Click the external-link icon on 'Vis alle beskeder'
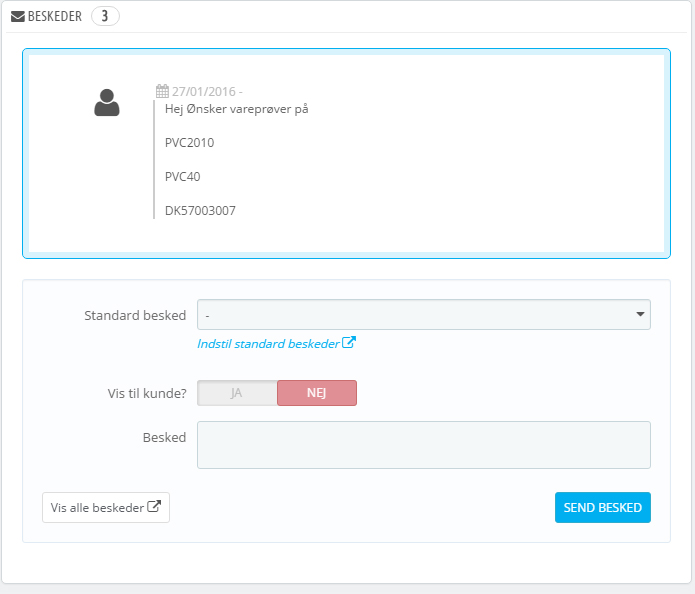The image size is (695, 594). (154, 506)
